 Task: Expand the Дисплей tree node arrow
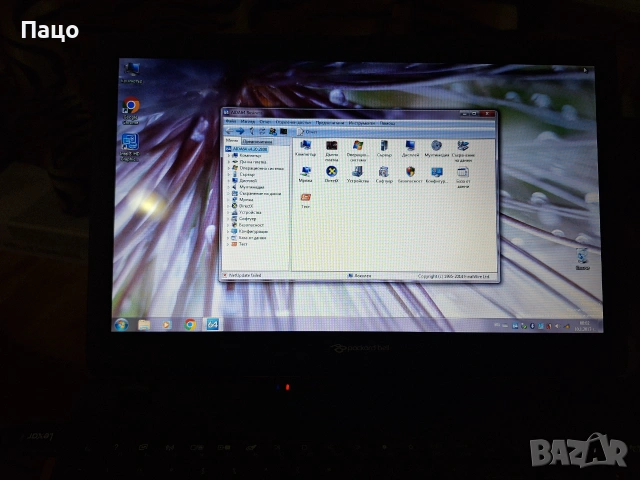pos(229,180)
